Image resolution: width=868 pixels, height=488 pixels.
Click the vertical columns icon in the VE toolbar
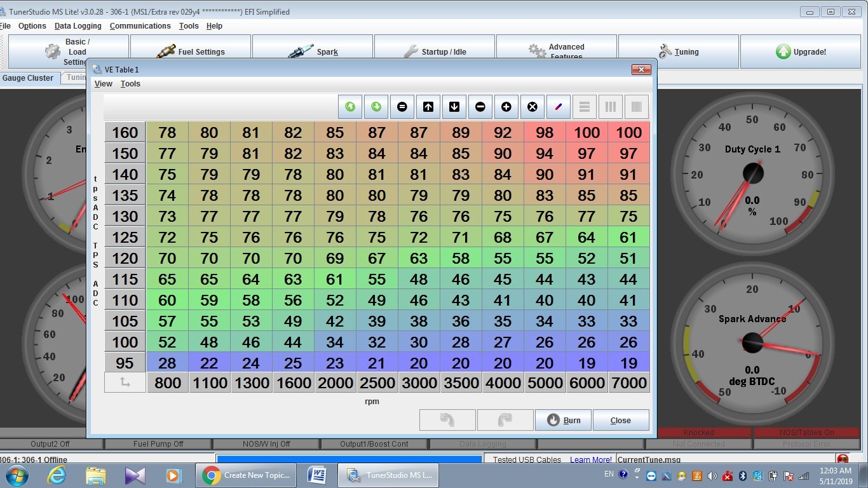point(611,107)
